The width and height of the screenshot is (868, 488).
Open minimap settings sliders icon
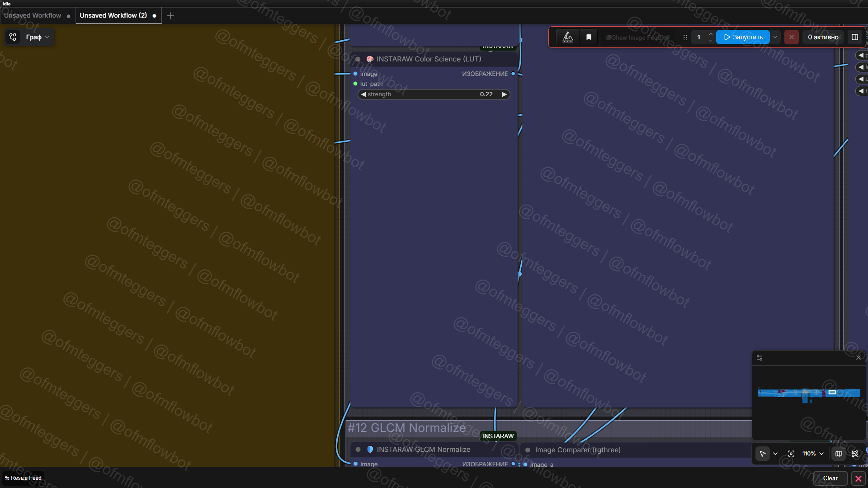(x=759, y=357)
